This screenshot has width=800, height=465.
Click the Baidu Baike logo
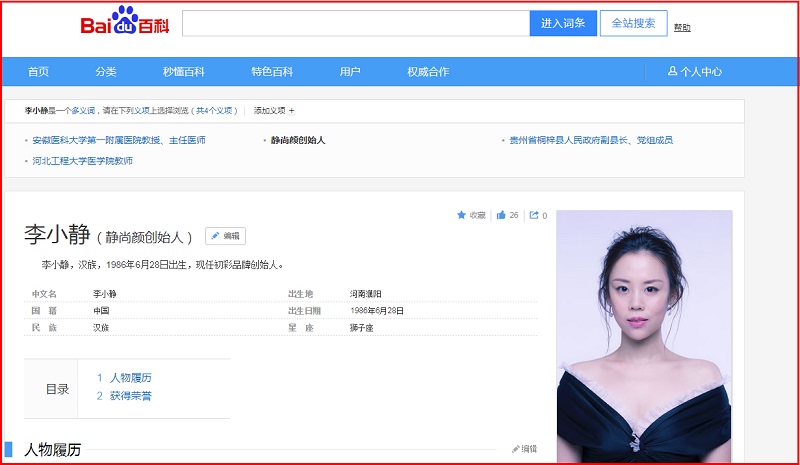pyautogui.click(x=125, y=22)
